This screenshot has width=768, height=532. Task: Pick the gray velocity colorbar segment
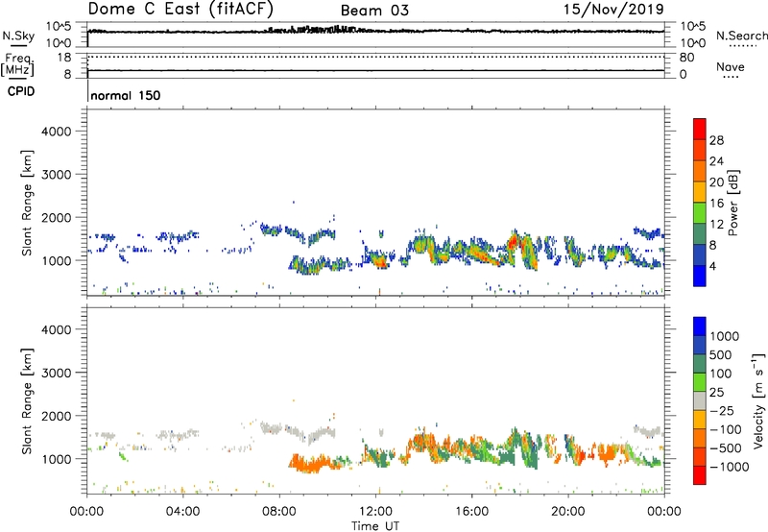(700, 400)
